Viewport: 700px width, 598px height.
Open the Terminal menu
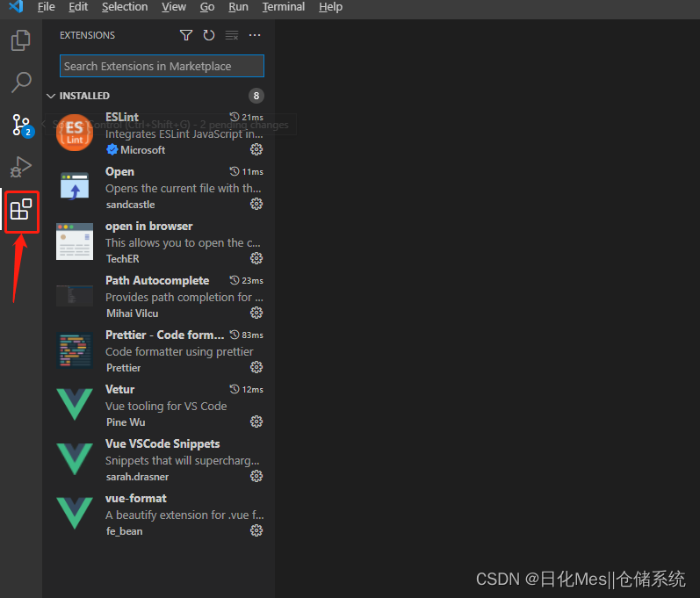pyautogui.click(x=284, y=7)
